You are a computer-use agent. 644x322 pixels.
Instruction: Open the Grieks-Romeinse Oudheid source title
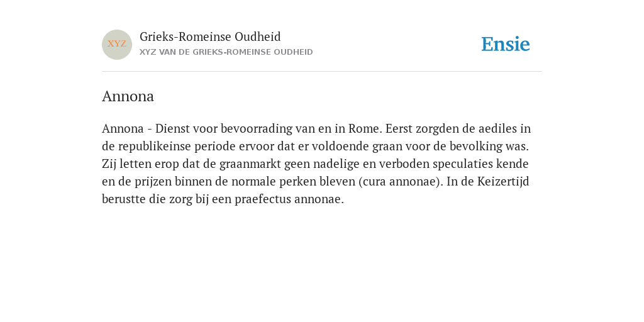point(210,37)
